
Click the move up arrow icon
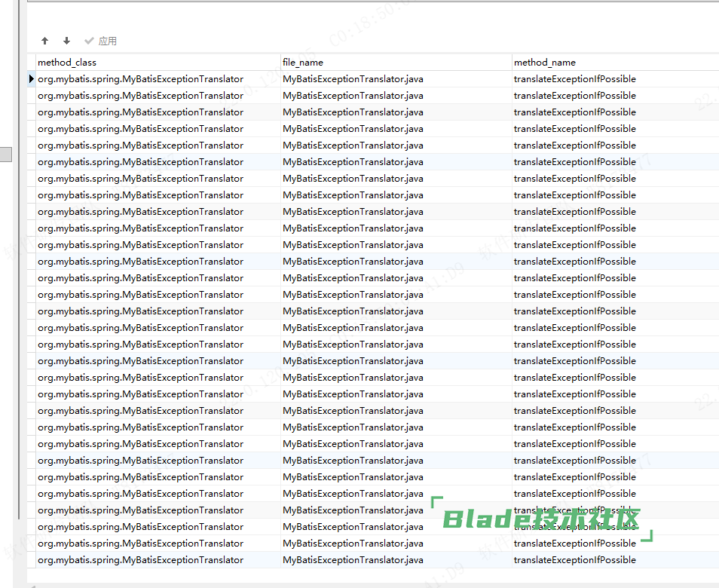pos(44,41)
